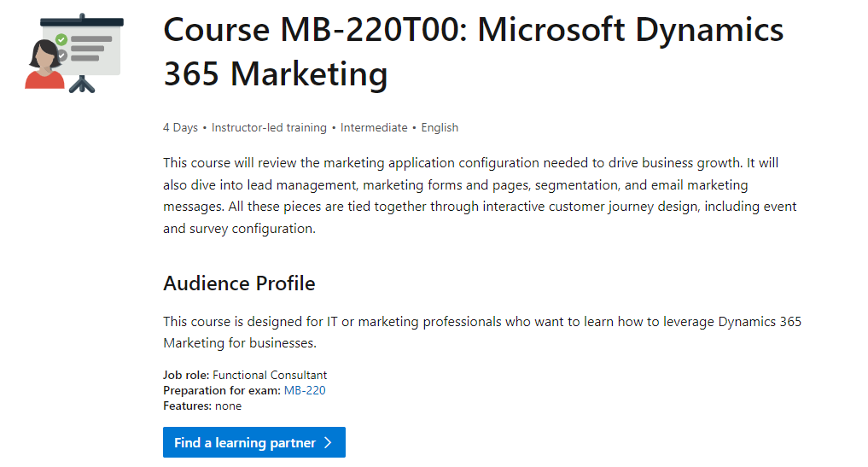Click the Instructor-led training label

tap(269, 127)
